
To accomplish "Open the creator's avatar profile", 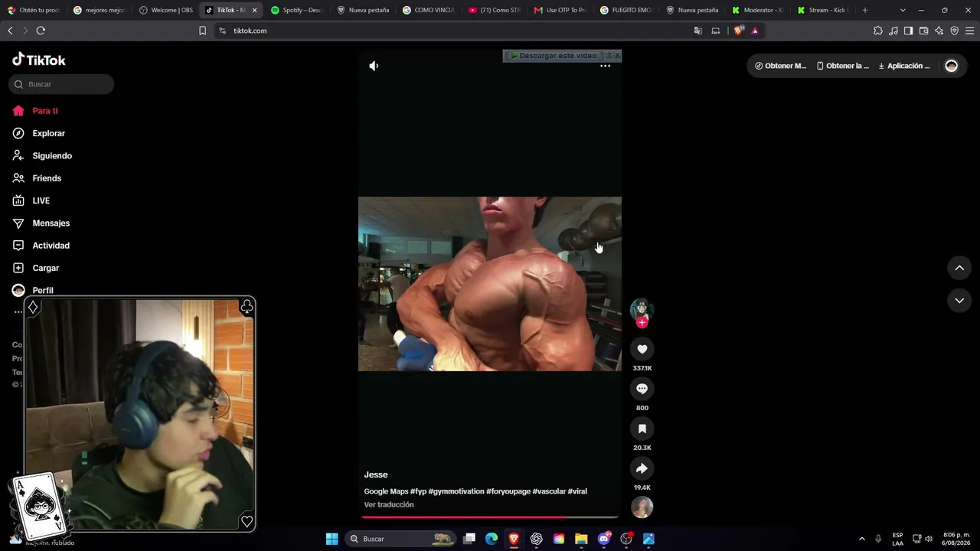I will 642,308.
